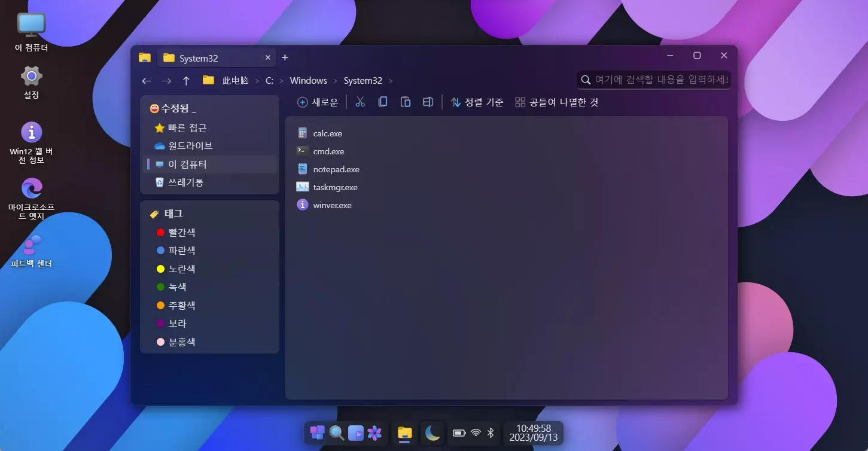
Task: Click C: in the breadcrumb path
Action: (x=269, y=80)
